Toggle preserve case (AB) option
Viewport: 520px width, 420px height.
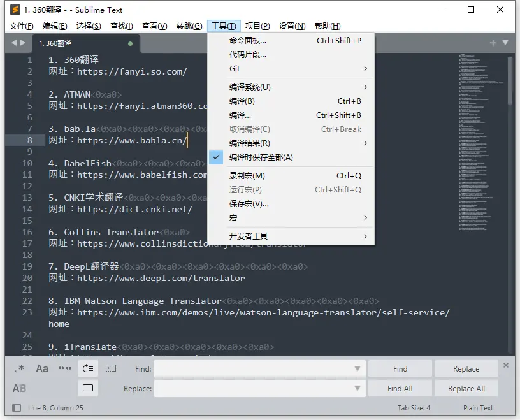(19, 388)
